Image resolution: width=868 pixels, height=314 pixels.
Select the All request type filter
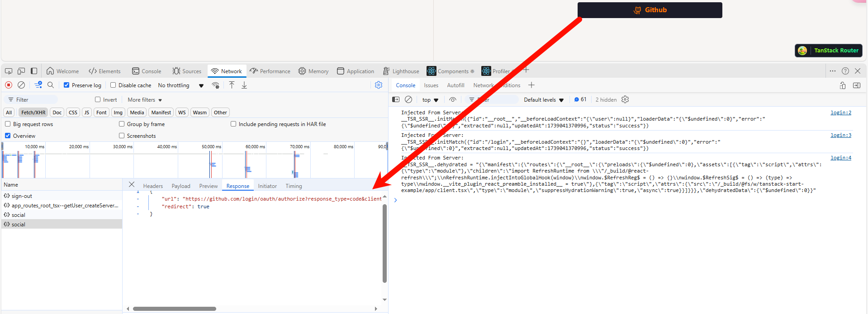(x=9, y=112)
